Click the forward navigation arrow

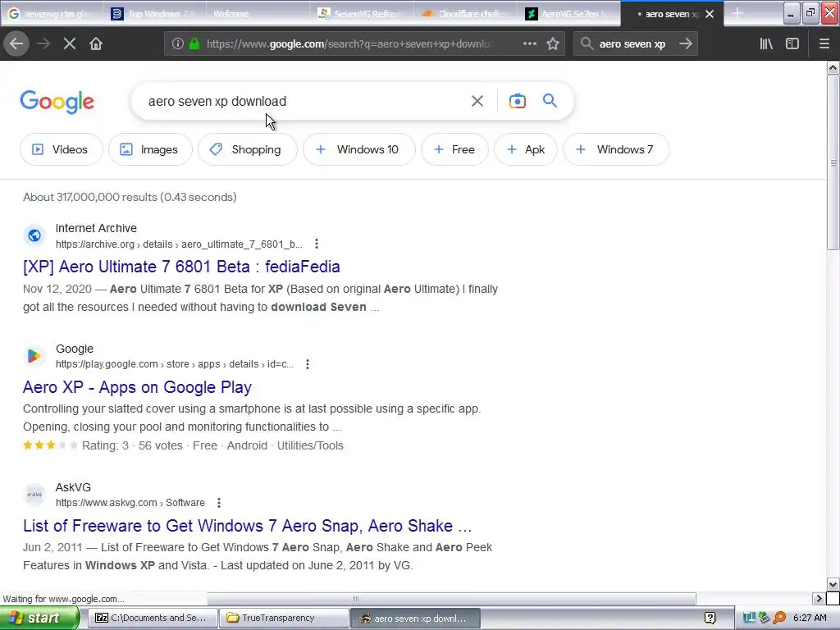(43, 44)
